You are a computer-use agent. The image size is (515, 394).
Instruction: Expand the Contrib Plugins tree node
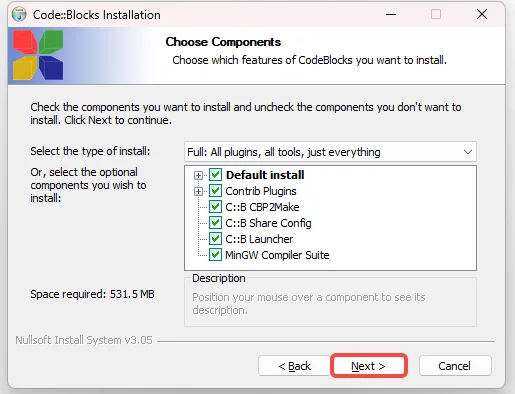tap(198, 191)
